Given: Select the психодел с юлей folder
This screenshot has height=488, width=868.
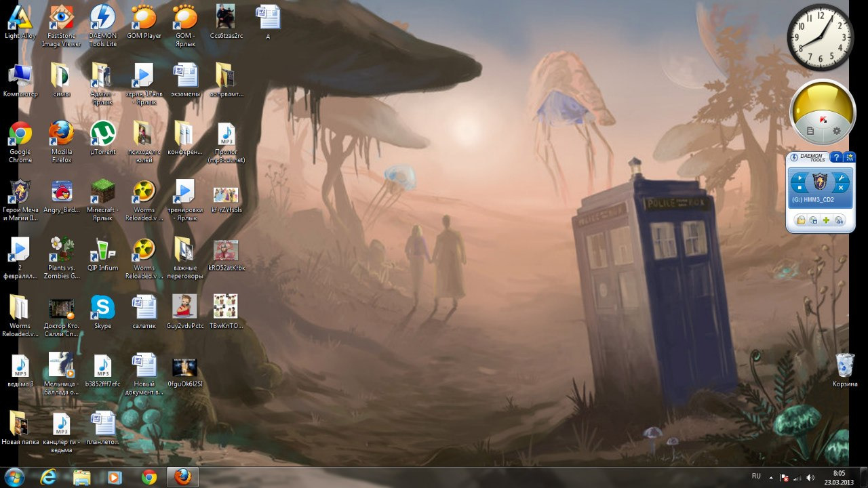Looking at the screenshot, I should pyautogui.click(x=144, y=142).
